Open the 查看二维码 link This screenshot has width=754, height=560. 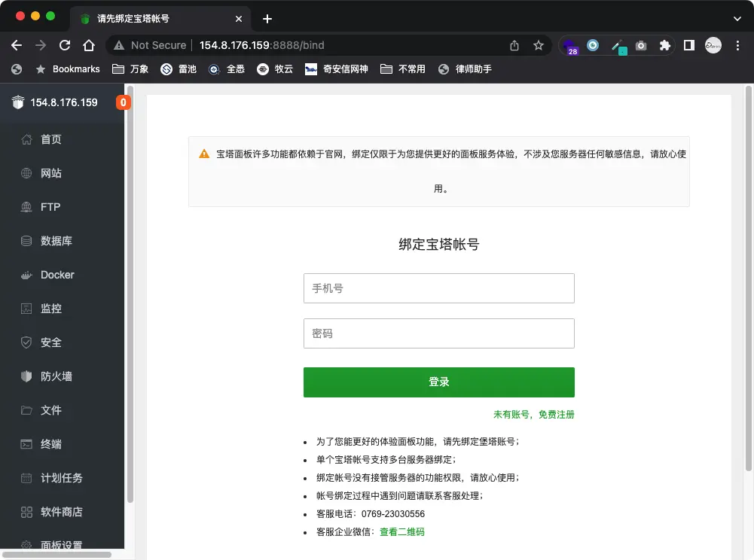(x=402, y=531)
